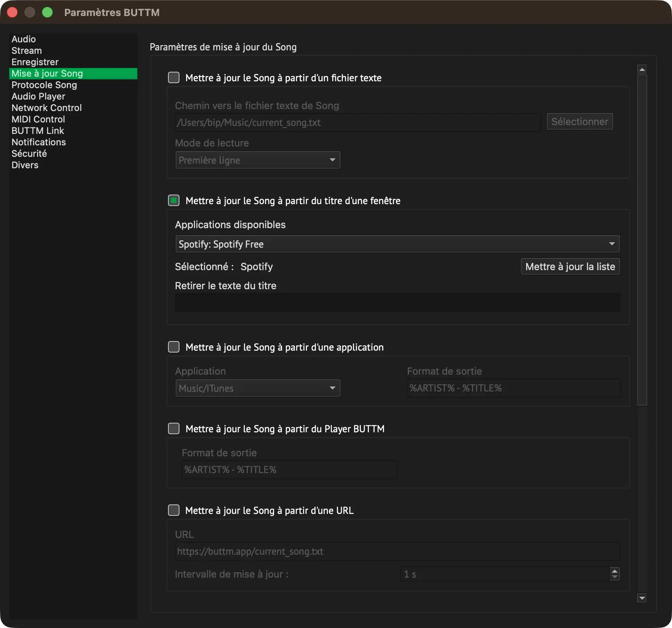Open Sécurité settings

click(73, 154)
